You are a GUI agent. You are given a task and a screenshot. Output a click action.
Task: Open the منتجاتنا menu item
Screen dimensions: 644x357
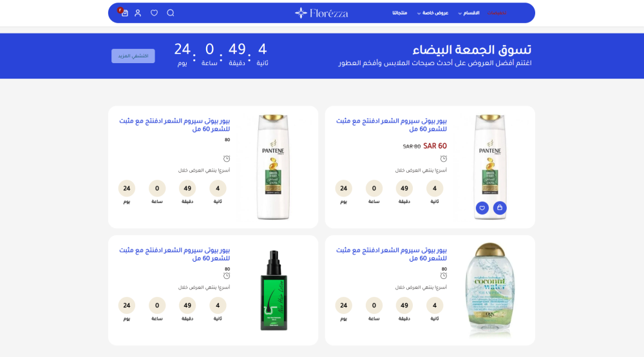[x=400, y=13]
